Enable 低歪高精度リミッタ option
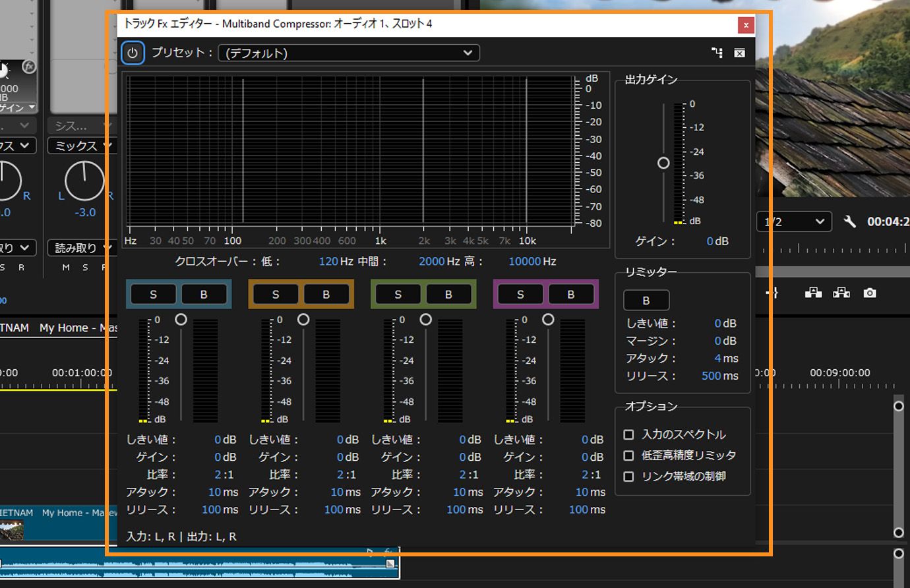 point(628,455)
